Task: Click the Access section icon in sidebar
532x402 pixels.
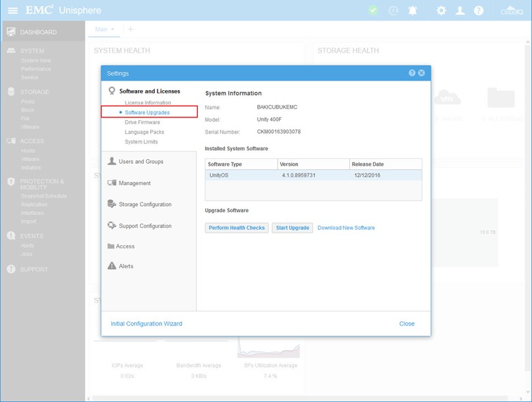Action: click(x=11, y=141)
